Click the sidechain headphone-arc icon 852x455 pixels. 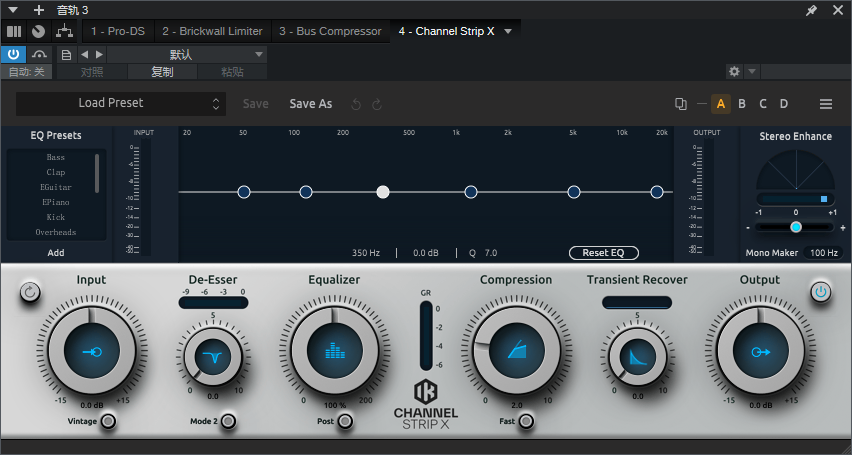pos(39,54)
